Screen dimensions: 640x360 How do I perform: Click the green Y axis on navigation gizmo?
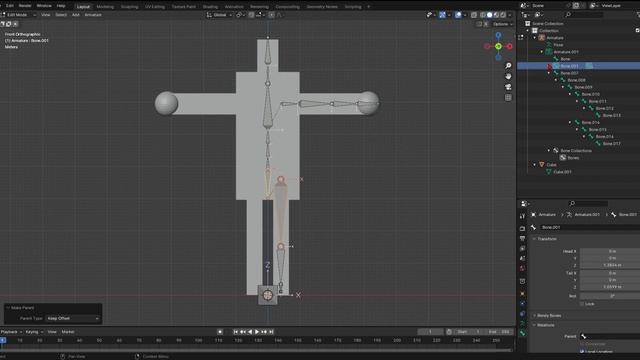point(498,47)
